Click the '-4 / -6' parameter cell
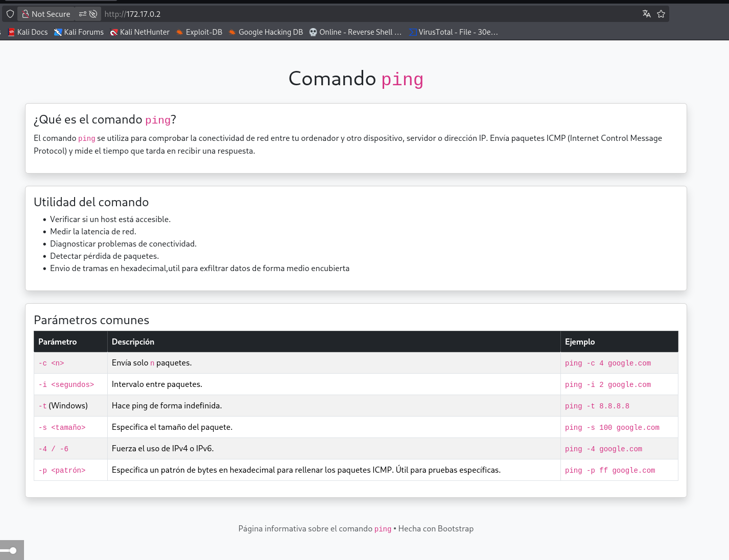729x560 pixels. (x=70, y=449)
